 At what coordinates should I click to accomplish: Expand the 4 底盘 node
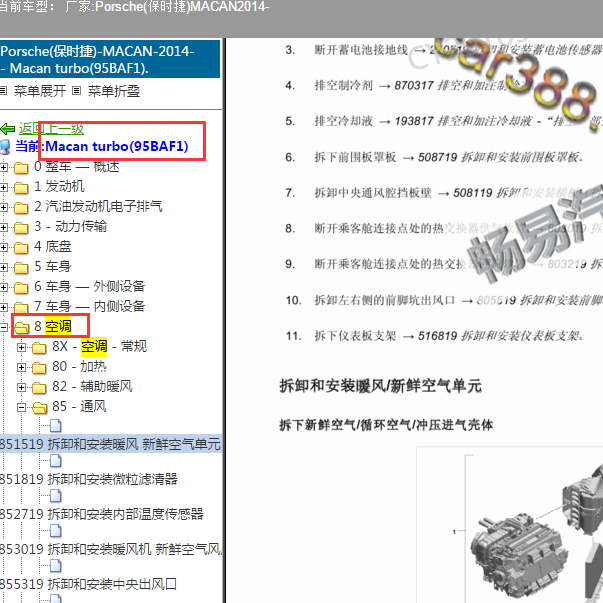pos(4,247)
